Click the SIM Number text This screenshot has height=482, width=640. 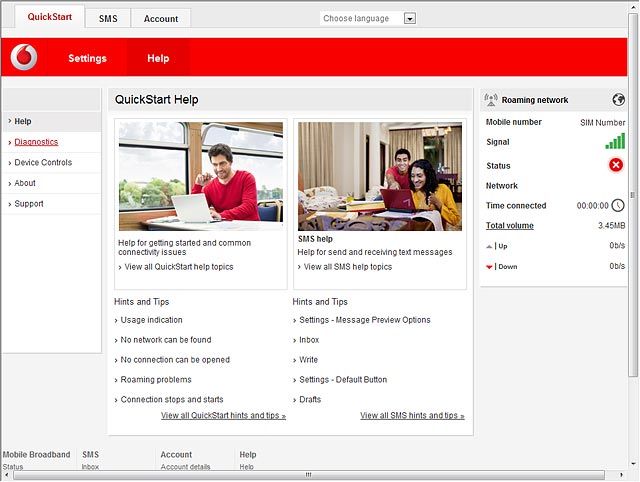coord(602,122)
